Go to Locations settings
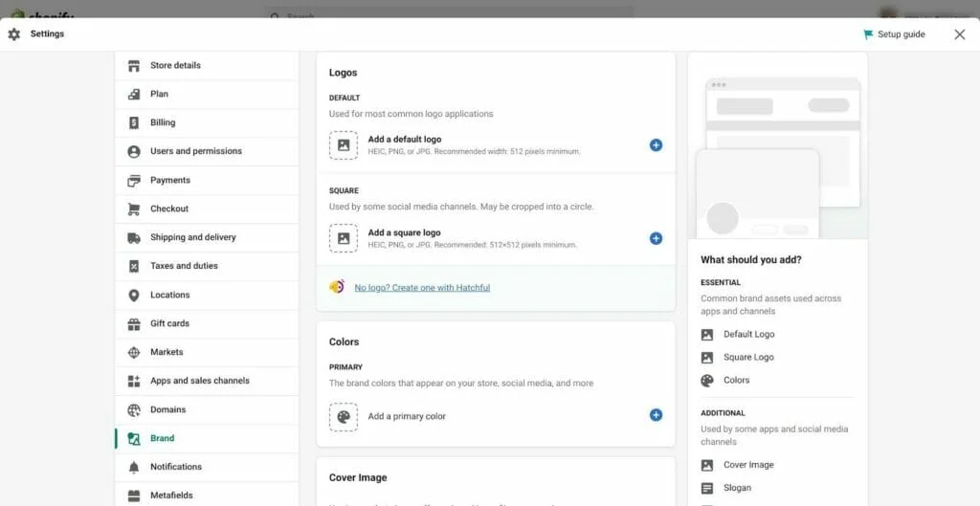 pos(207,296)
